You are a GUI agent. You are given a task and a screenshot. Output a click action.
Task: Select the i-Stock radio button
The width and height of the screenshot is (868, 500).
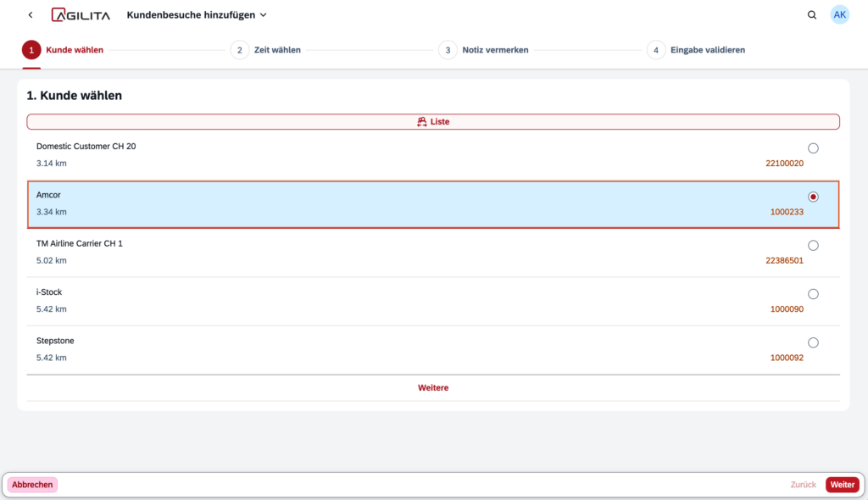pyautogui.click(x=813, y=294)
